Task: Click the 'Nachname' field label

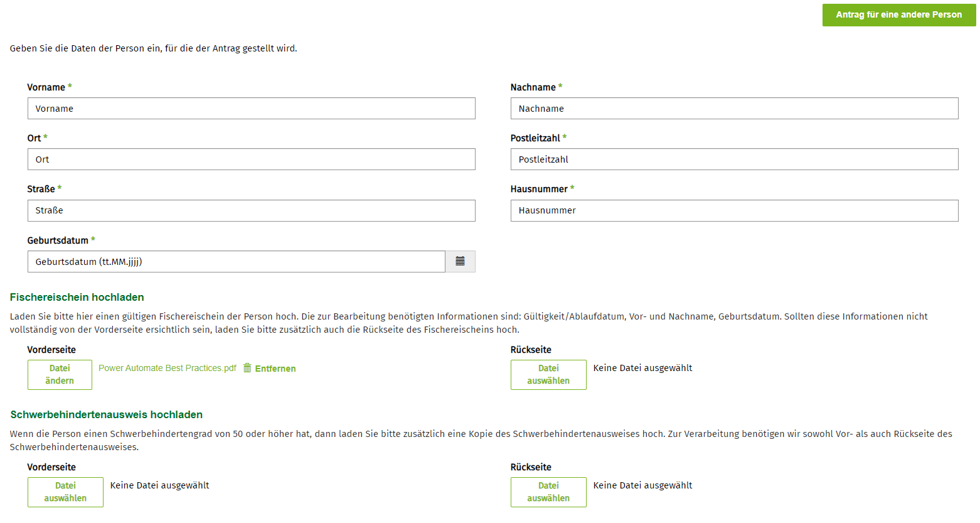Action: coord(533,87)
